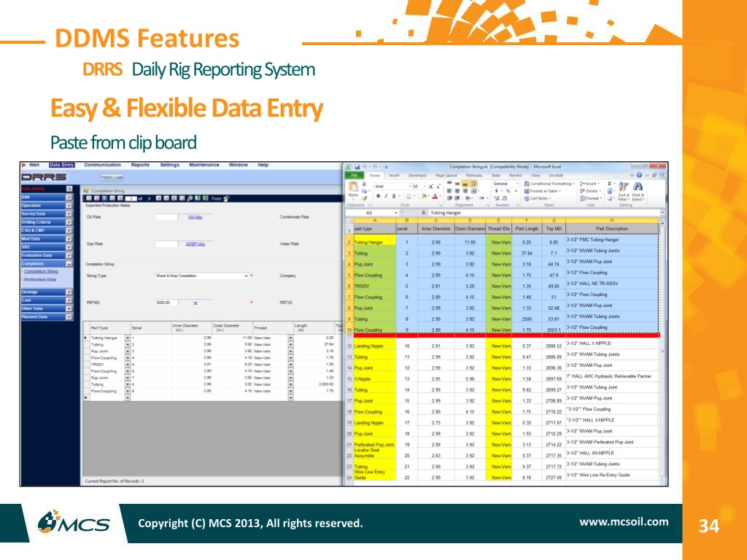Screen dimensions: 747x560
Task: Switch to the Excel Page Layout tab
Action: coord(446,175)
